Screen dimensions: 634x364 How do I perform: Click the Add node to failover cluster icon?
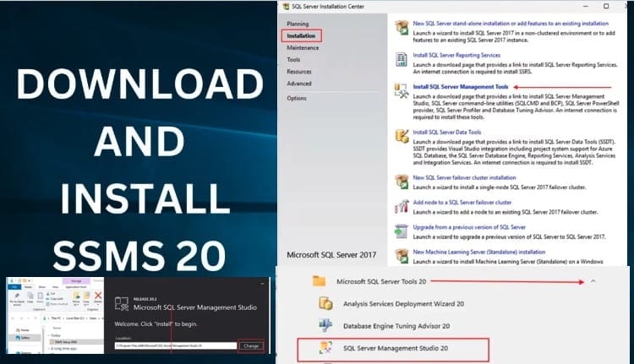(x=402, y=206)
